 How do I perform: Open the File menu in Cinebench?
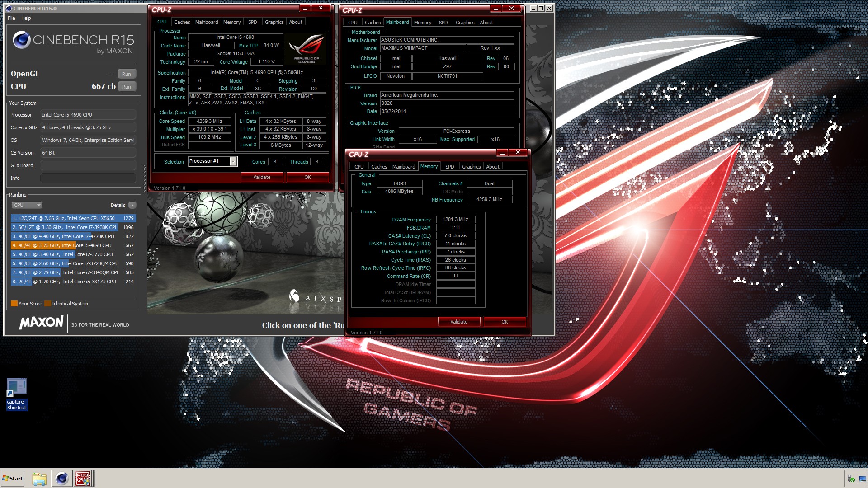pos(11,18)
